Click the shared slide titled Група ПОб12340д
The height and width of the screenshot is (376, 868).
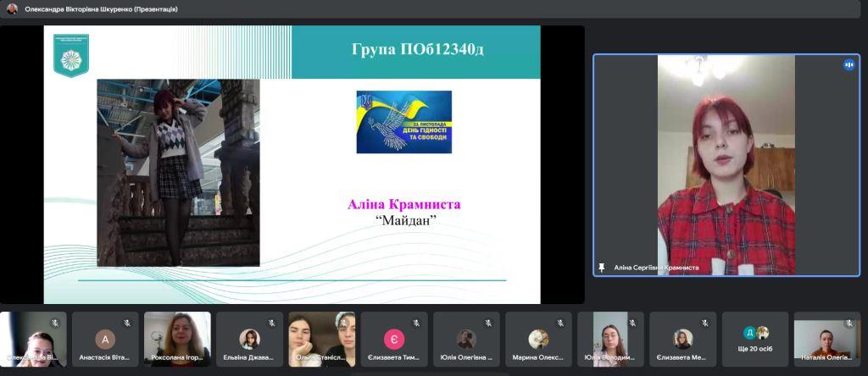coord(292,164)
